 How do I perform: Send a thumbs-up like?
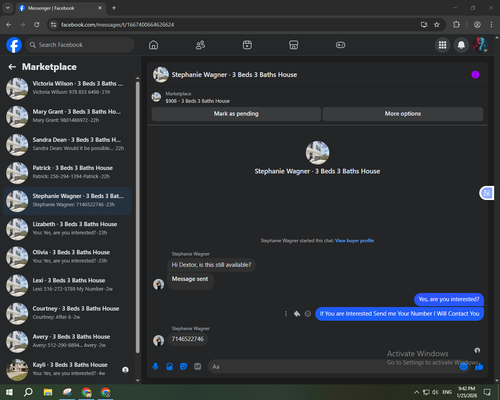pyautogui.click(x=479, y=367)
